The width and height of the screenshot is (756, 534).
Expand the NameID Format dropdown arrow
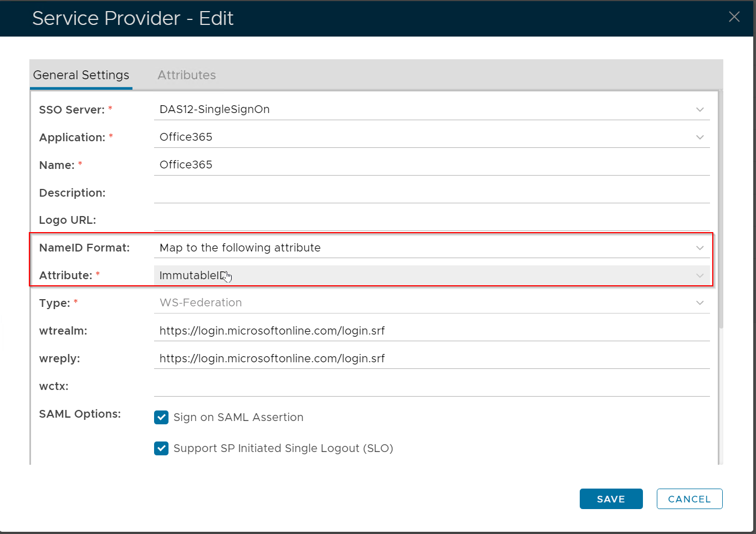click(699, 248)
